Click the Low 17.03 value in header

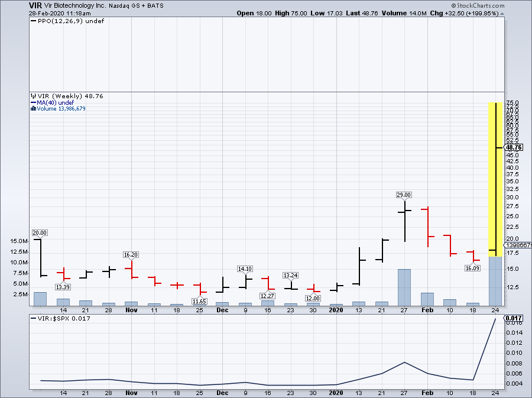tap(327, 13)
